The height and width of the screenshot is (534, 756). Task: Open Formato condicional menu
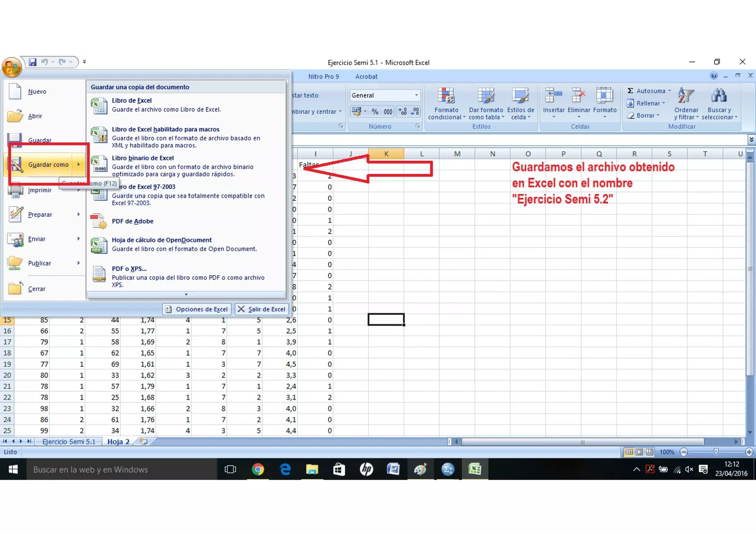point(446,104)
